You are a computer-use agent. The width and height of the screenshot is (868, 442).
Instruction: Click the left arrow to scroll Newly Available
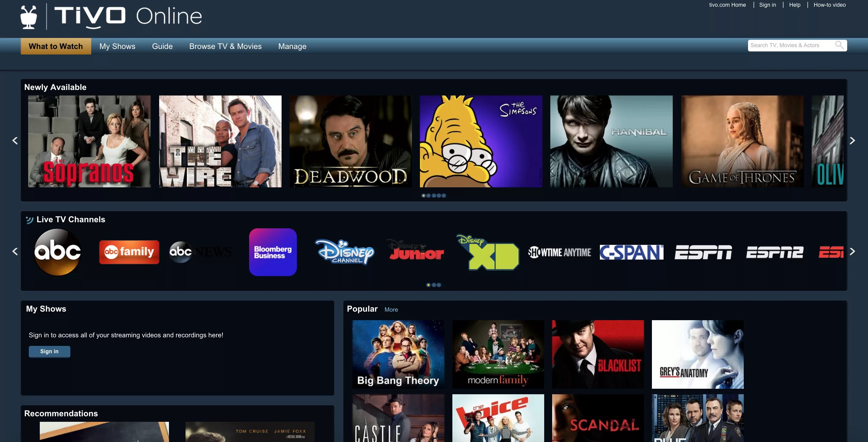tap(13, 140)
